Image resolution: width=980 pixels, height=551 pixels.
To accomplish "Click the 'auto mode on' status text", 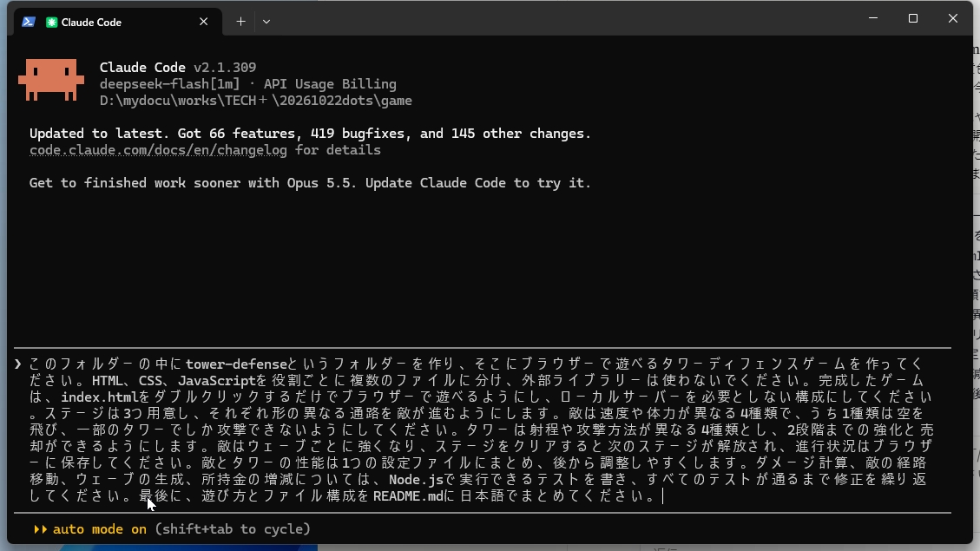I will [x=99, y=529].
